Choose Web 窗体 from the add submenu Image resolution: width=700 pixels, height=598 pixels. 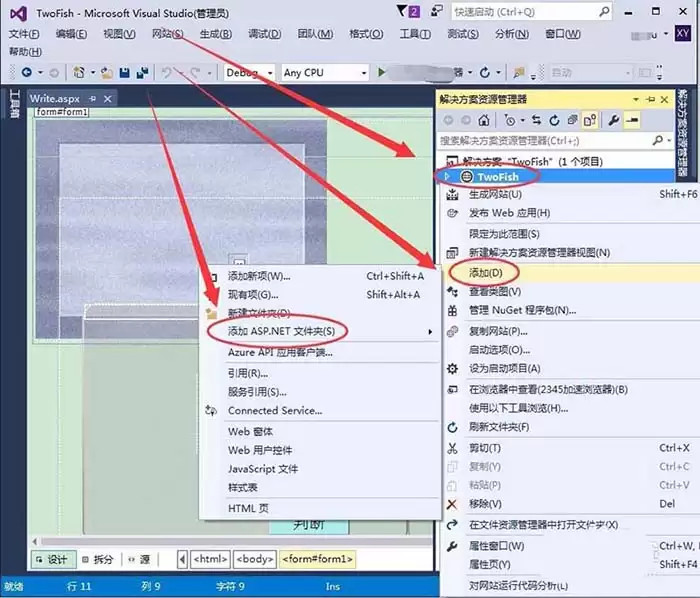pos(250,432)
